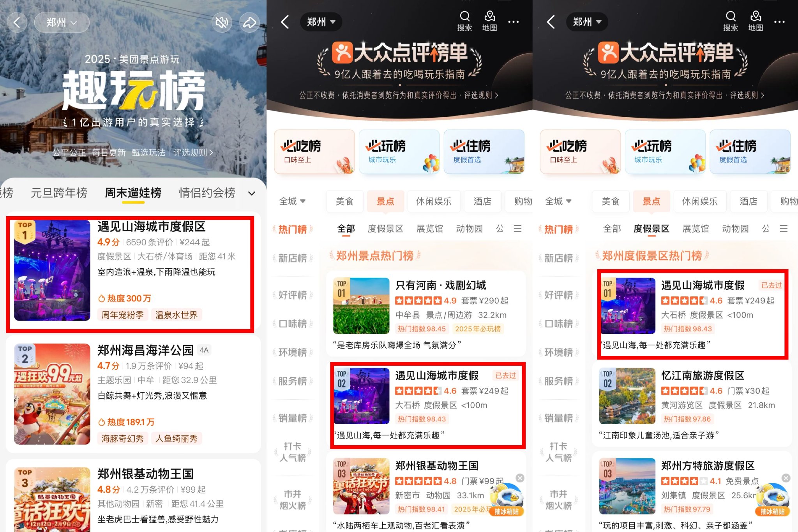Tap the share arrow icon
The height and width of the screenshot is (532, 798).
249,23
